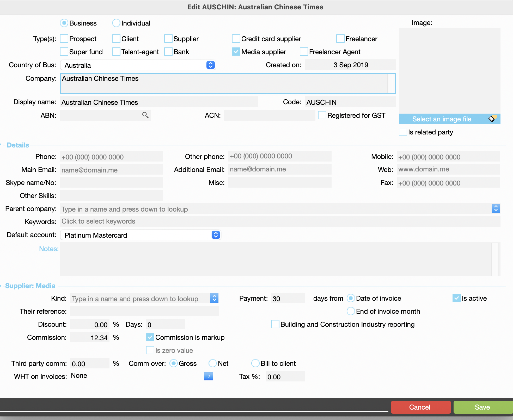Click the Created on date field

pos(351,65)
